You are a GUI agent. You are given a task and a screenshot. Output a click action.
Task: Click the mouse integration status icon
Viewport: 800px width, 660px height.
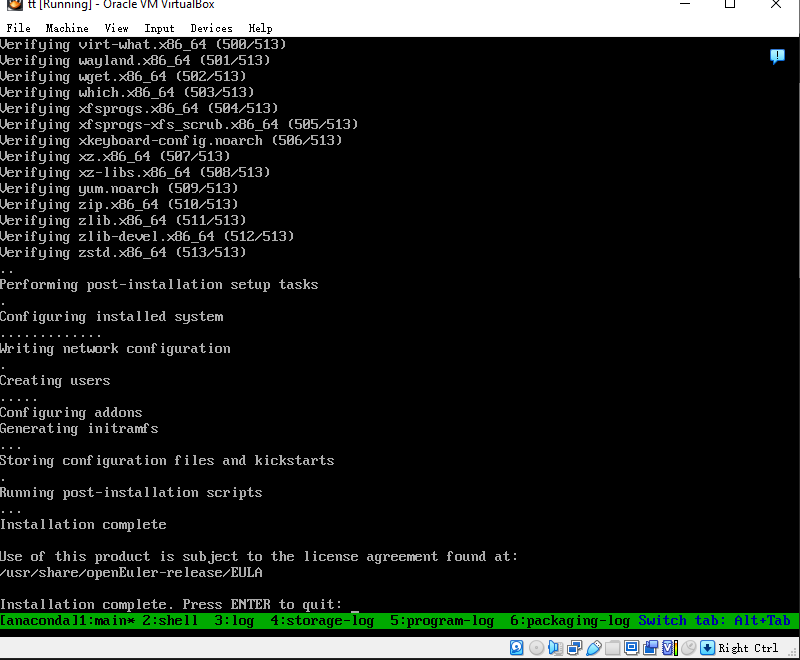[x=688, y=647]
